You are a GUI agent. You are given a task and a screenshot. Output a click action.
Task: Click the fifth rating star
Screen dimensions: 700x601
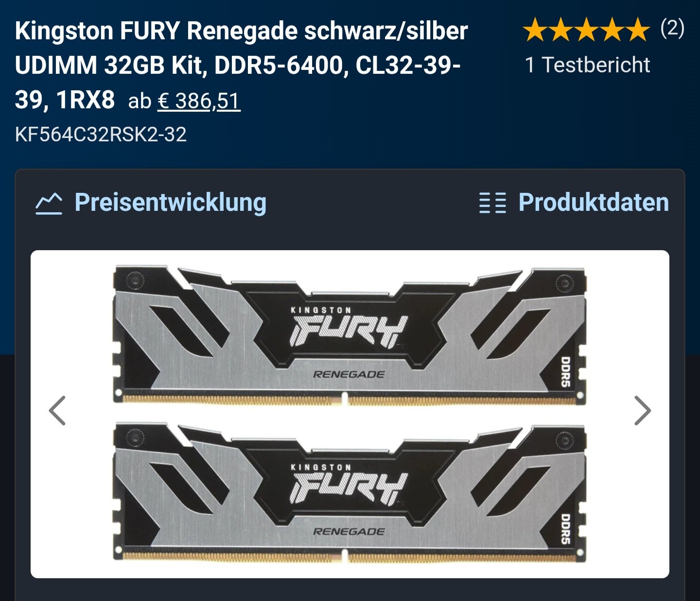[637, 30]
